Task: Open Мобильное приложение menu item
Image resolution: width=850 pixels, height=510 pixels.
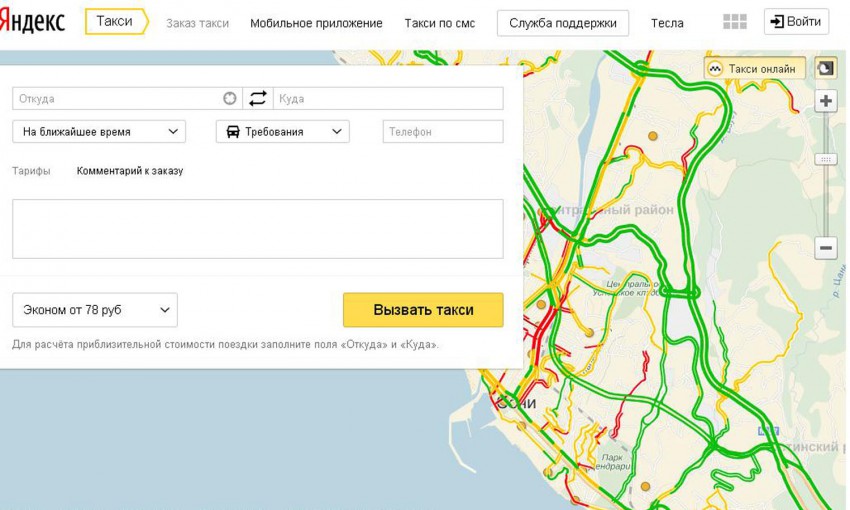Action: point(316,23)
